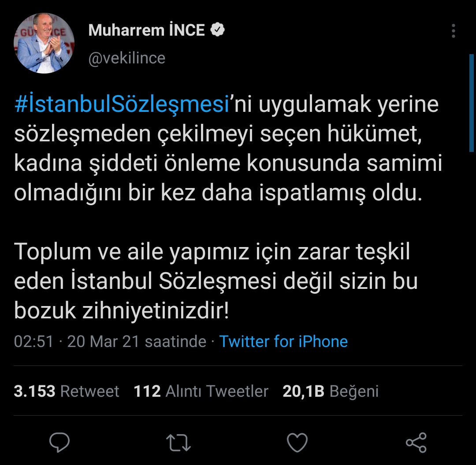Screen dimensions: 476x465
Task: Open the 20,1B Beğeni count
Action: [330, 391]
